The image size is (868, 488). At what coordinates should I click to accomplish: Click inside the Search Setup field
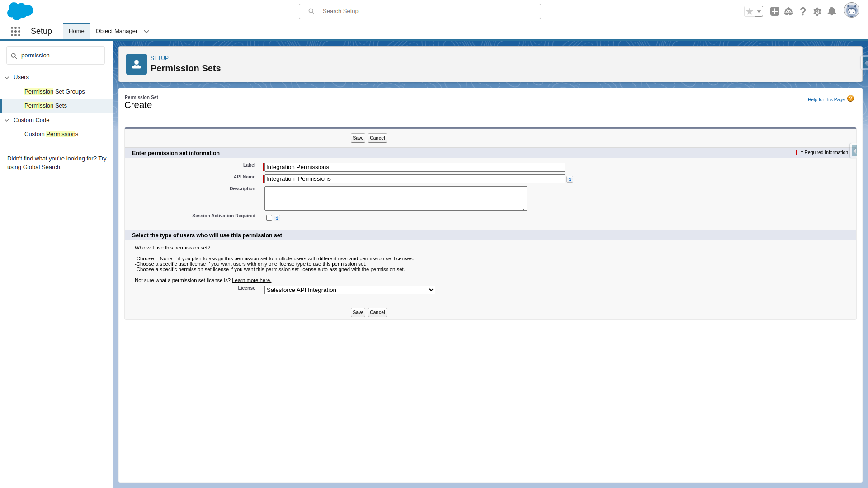[420, 11]
